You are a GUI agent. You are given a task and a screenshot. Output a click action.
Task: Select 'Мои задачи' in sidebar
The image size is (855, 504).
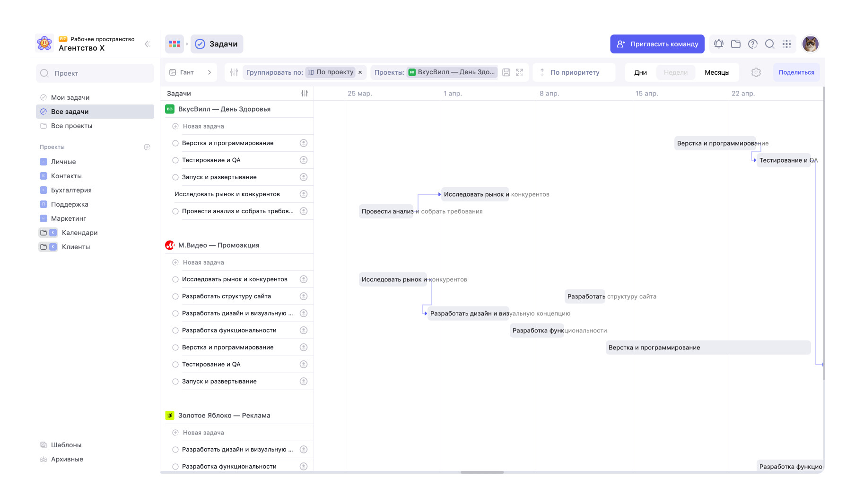coord(70,97)
